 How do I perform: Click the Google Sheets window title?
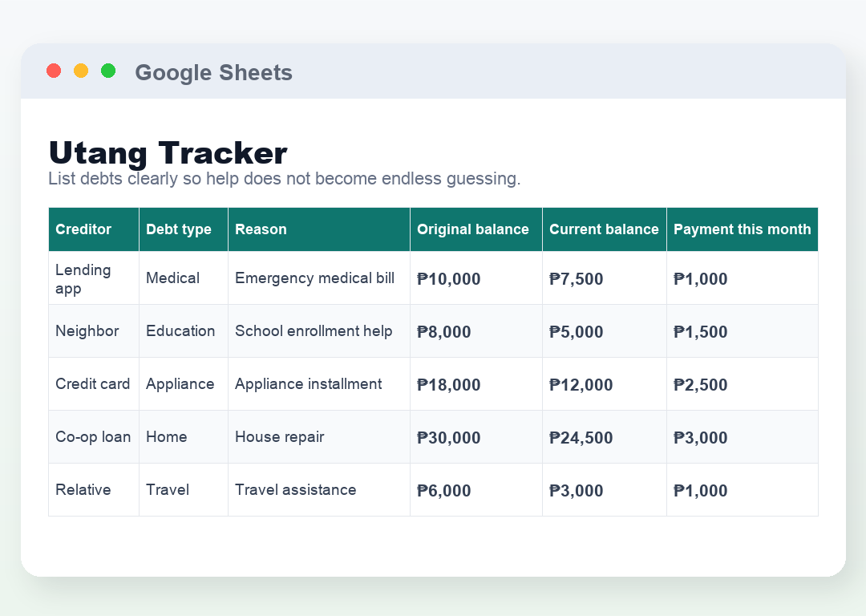(x=214, y=72)
